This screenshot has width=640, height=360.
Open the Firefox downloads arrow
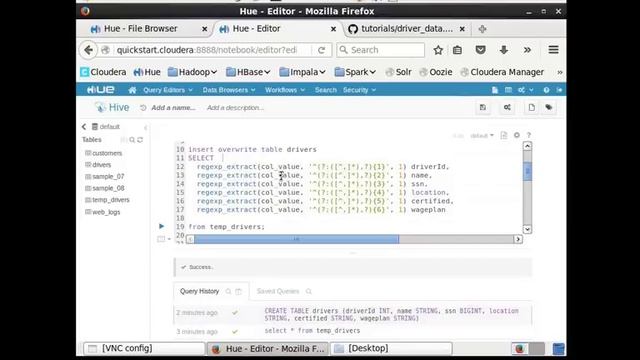pyautogui.click(x=504, y=50)
